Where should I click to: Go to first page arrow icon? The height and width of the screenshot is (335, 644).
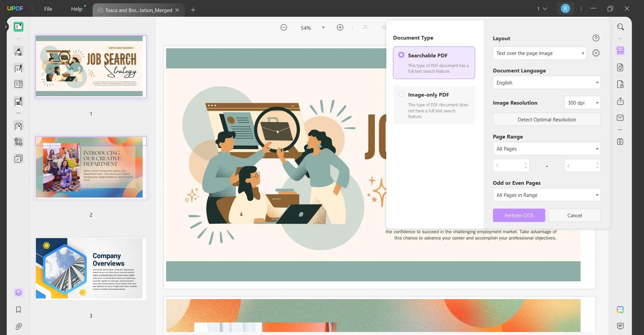[365, 27]
